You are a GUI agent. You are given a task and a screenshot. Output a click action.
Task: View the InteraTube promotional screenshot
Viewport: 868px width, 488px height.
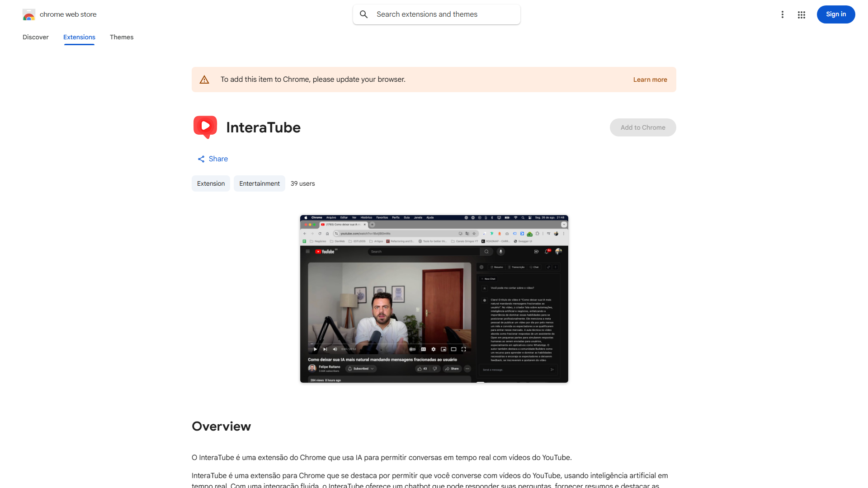point(434,299)
